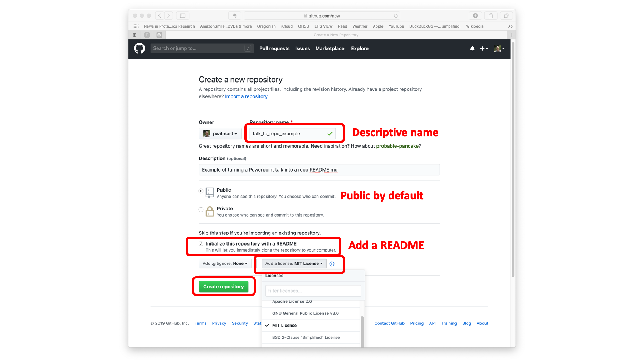This screenshot has height=362, width=644.
Task: Use the probable-pancake name suggestion
Action: click(397, 146)
